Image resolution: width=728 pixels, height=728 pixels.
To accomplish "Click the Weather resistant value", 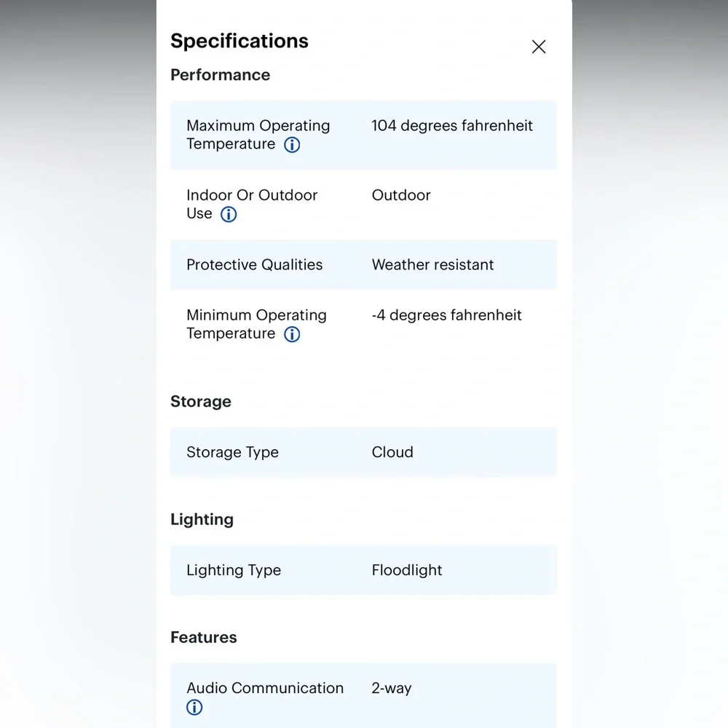I will click(432, 265).
